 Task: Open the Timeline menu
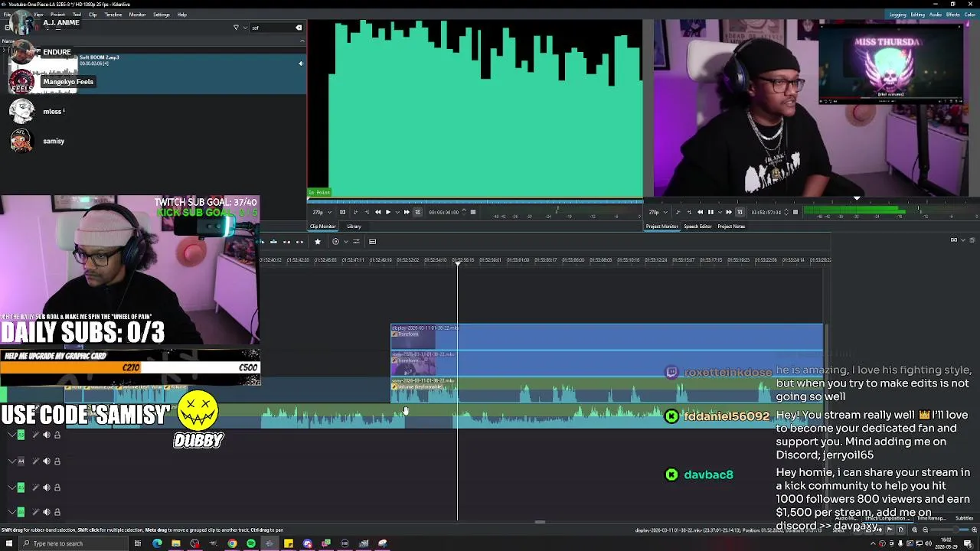(113, 15)
